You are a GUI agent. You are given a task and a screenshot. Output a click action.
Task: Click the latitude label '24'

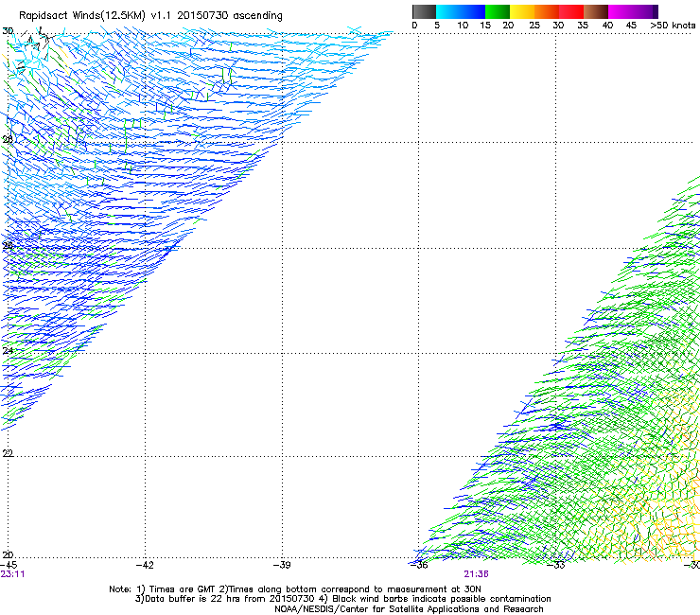(8, 351)
